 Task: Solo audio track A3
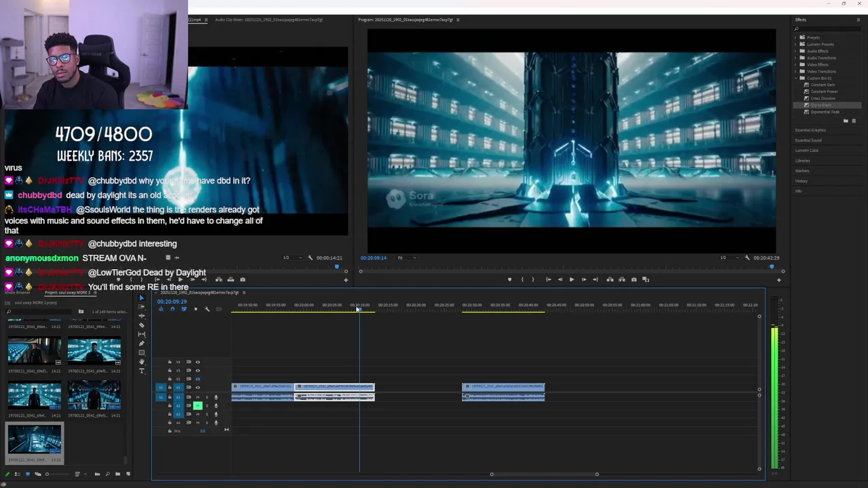tap(207, 414)
